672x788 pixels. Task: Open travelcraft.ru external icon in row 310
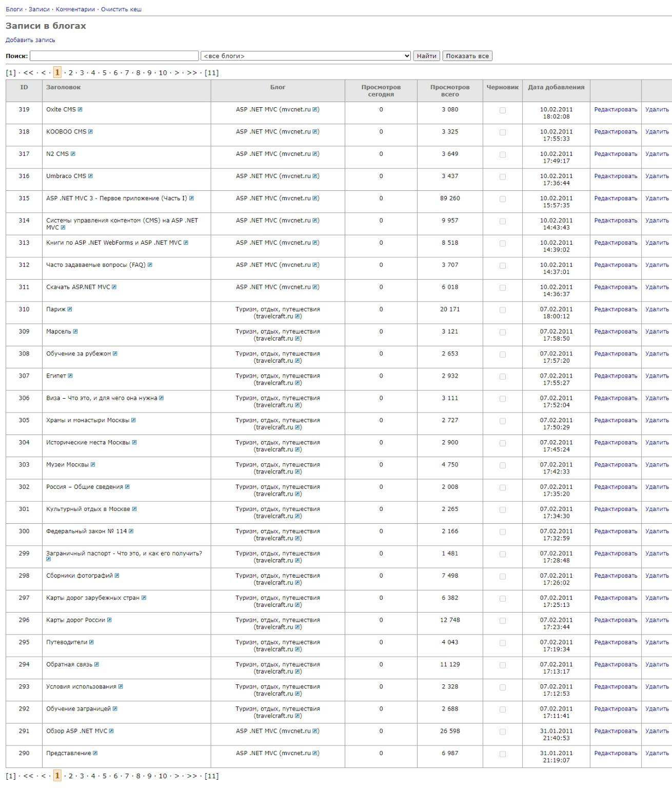[298, 317]
